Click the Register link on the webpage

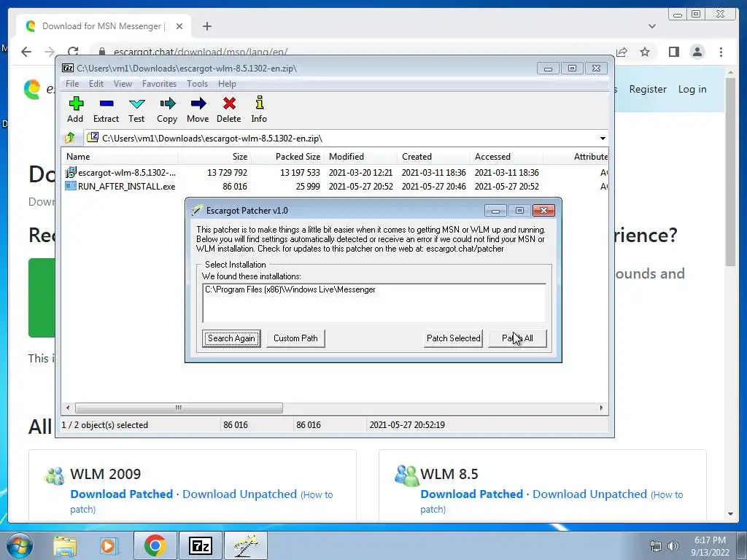click(x=648, y=89)
